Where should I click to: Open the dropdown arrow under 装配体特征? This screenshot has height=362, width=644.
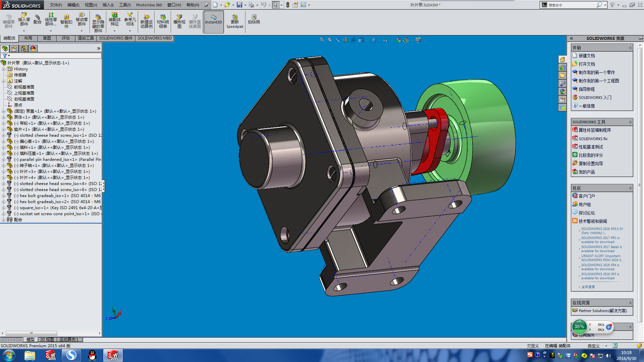pos(114,31)
